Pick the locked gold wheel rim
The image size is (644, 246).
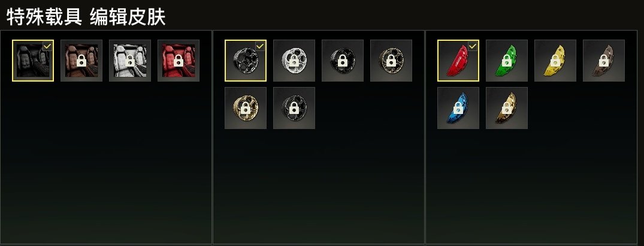246,108
